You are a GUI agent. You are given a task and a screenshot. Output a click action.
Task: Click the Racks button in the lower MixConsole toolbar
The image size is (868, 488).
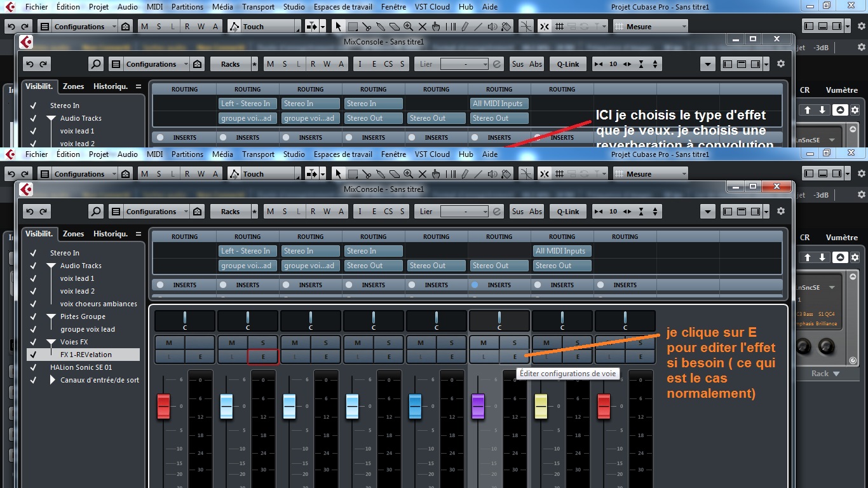[x=230, y=212]
